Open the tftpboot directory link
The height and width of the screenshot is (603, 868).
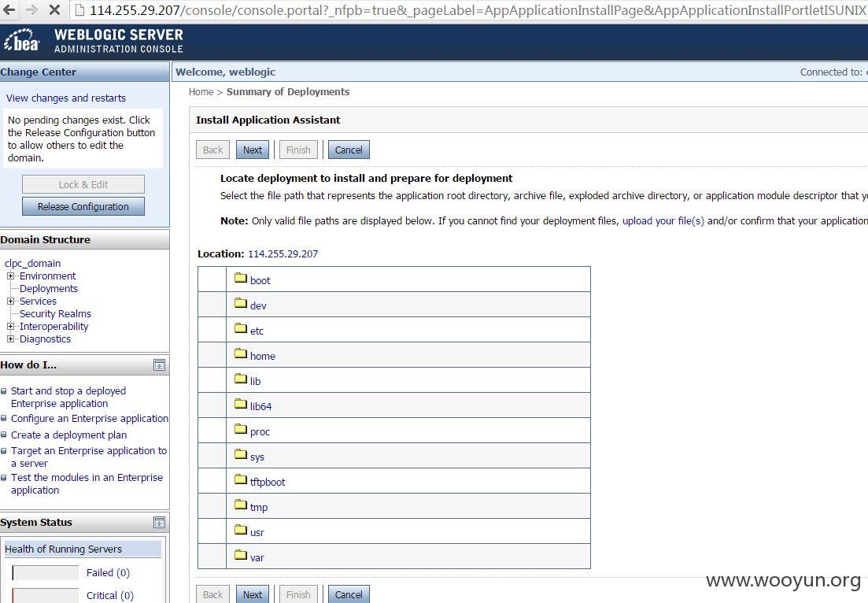268,483
